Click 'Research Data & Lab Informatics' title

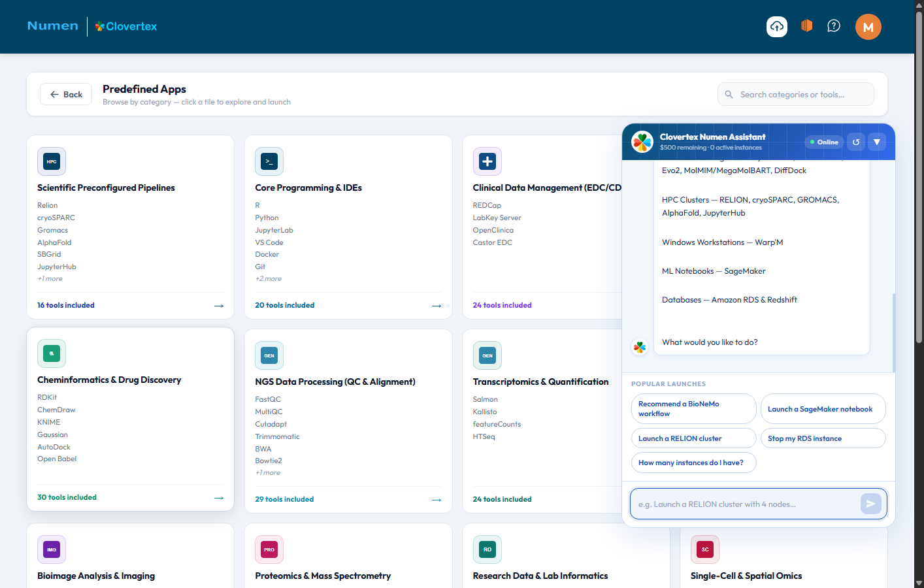(540, 576)
